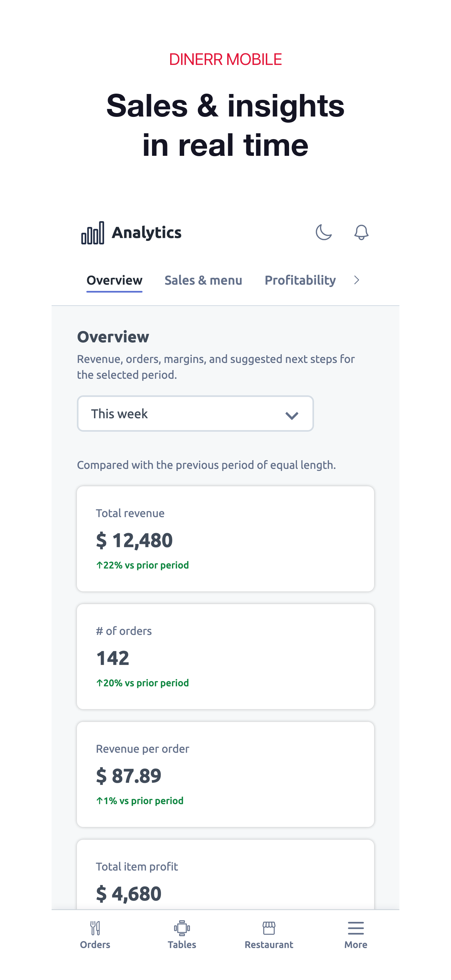Screen dimensions: 451x980
Task: Switch to the Profitability tab
Action: coord(300,281)
